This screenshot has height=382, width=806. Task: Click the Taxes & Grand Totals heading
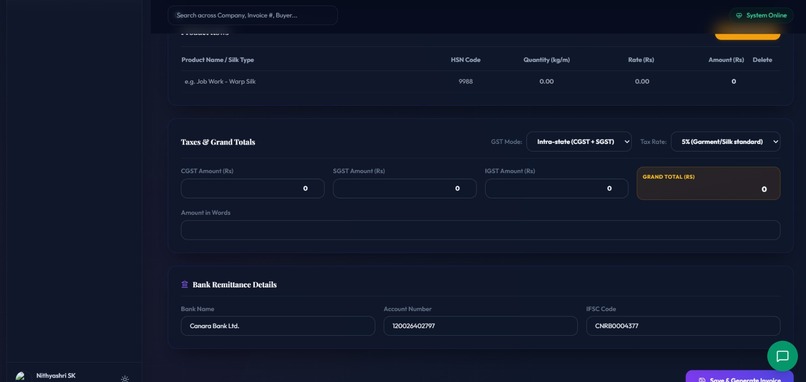(x=218, y=142)
